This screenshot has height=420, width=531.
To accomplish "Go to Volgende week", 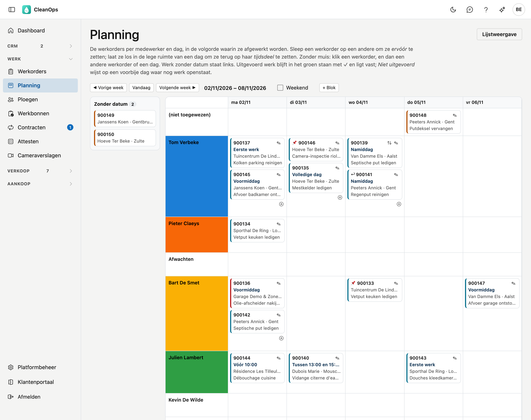I will 177,88.
